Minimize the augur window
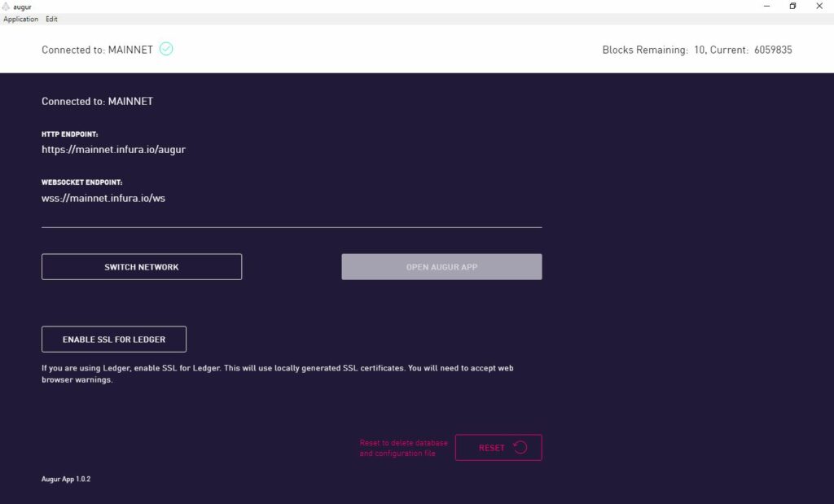This screenshot has height=504, width=834. [767, 7]
